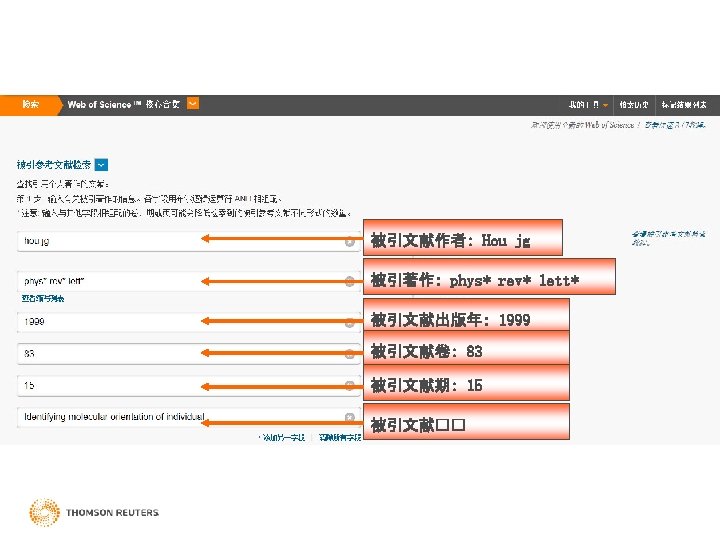Open Search History in the header bar
720x540 pixels.
pyautogui.click(x=633, y=105)
